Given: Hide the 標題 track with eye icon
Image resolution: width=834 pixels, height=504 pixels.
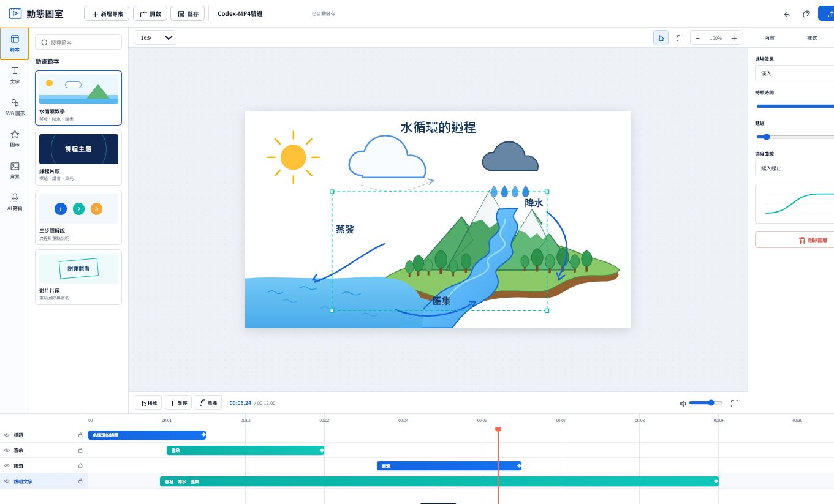Looking at the screenshot, I should click(x=7, y=435).
